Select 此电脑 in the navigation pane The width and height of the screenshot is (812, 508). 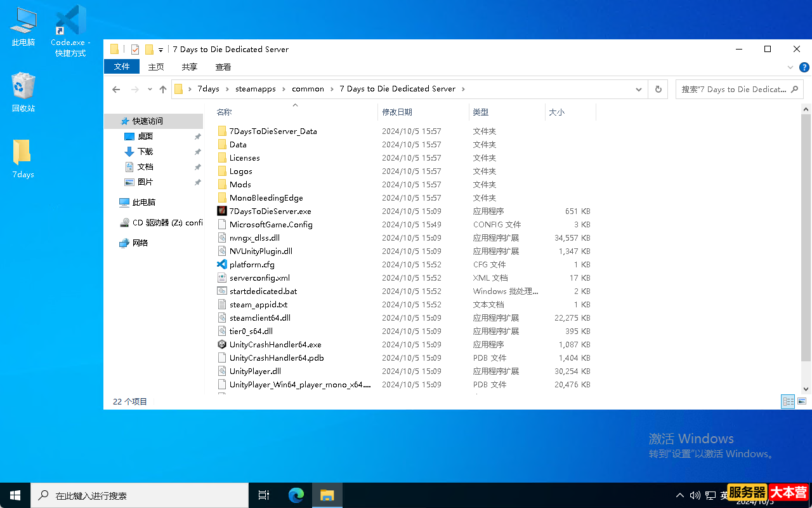pos(144,203)
